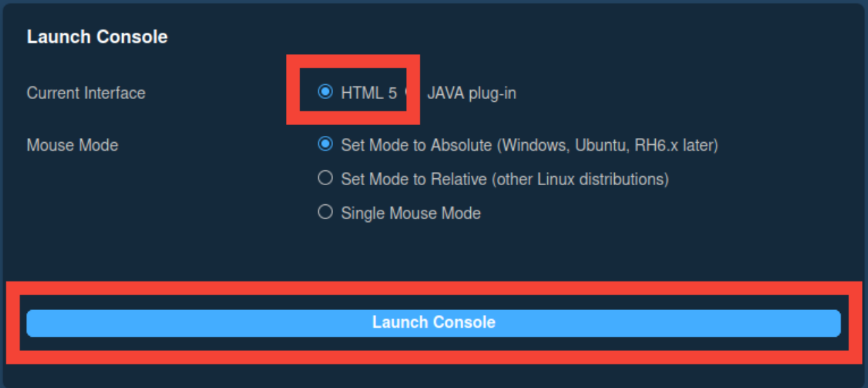The width and height of the screenshot is (868, 388).
Task: Click the 'Set Mode to Absolute' label text
Action: point(416,145)
